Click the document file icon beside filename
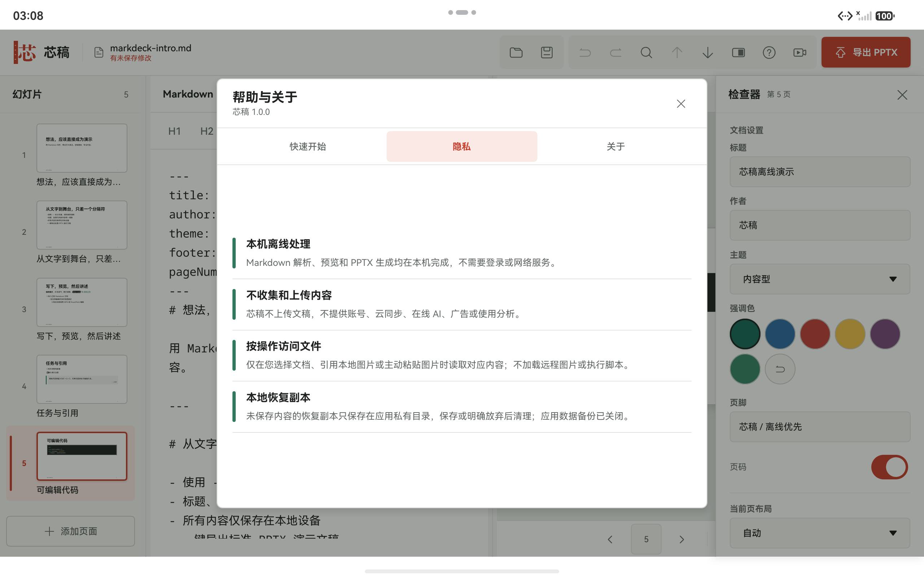924x578 pixels. [99, 52]
